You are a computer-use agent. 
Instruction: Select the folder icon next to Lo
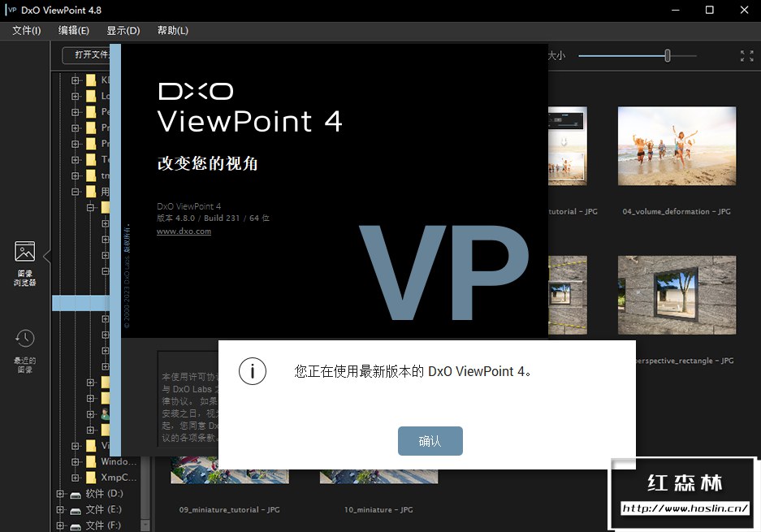click(91, 96)
